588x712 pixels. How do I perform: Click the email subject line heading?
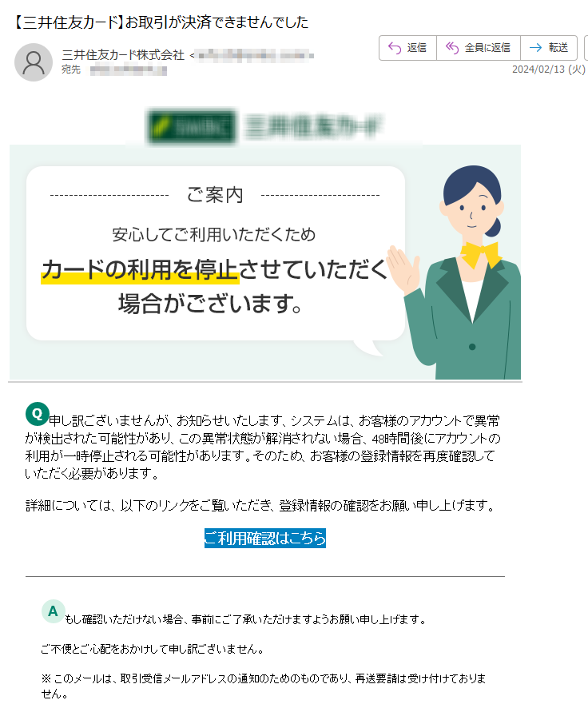pyautogui.click(x=159, y=22)
